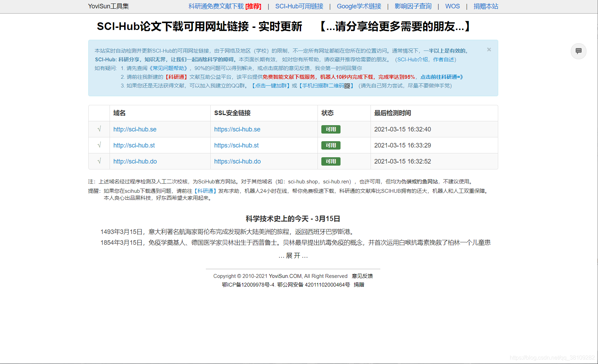598x364 pixels.
Task: Click the 状态 column header
Action: (x=328, y=113)
